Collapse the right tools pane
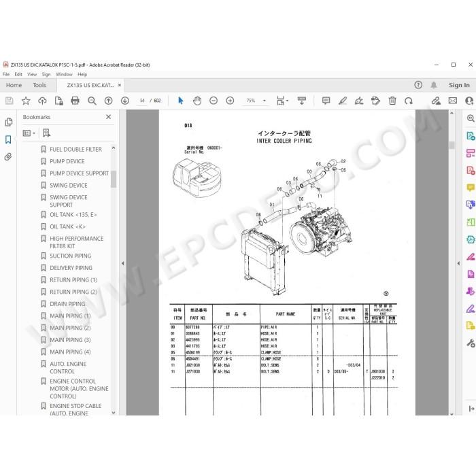476x476 pixels. tap(458, 263)
